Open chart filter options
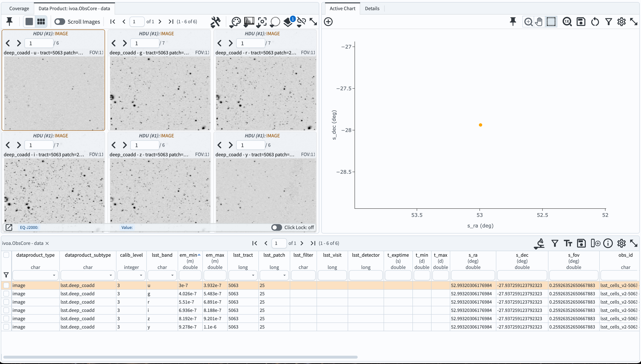 click(608, 22)
